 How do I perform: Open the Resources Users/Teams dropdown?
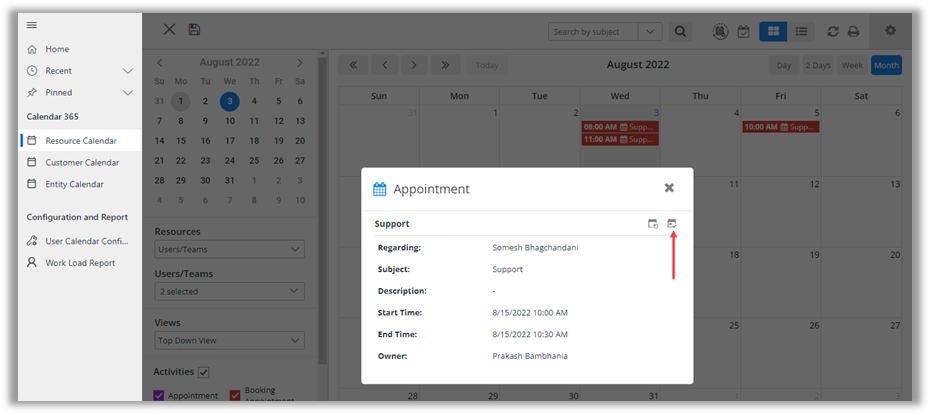coord(229,249)
